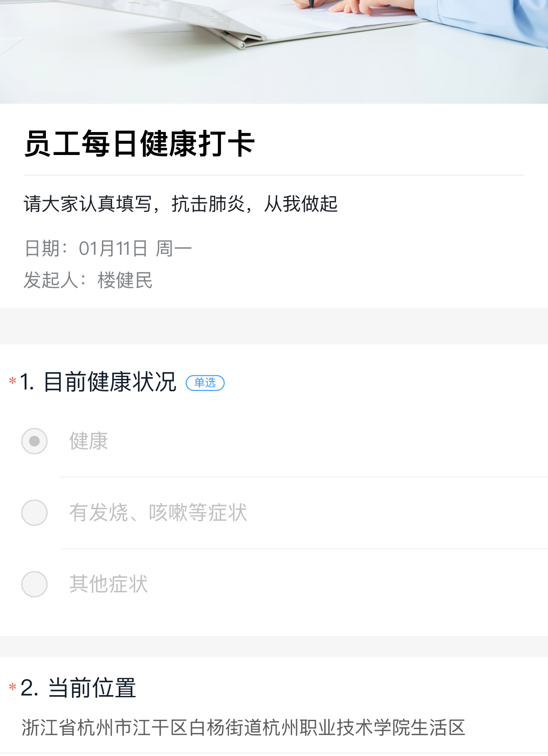
Task: Click the red asterisk beside question 1
Action: click(12, 381)
